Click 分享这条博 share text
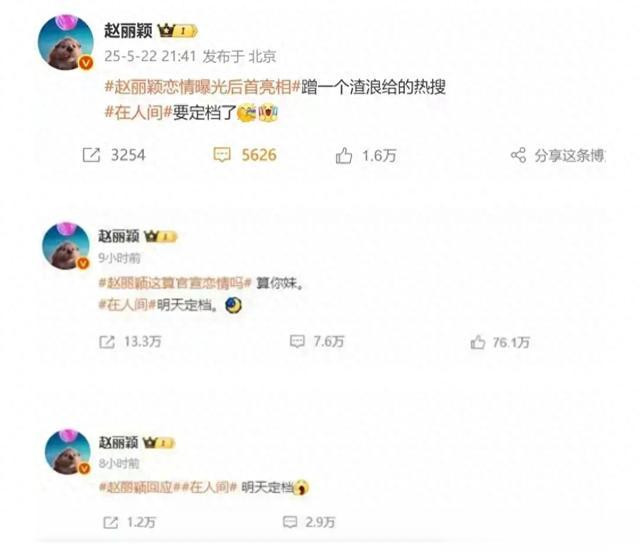The height and width of the screenshot is (559, 640). (x=569, y=155)
